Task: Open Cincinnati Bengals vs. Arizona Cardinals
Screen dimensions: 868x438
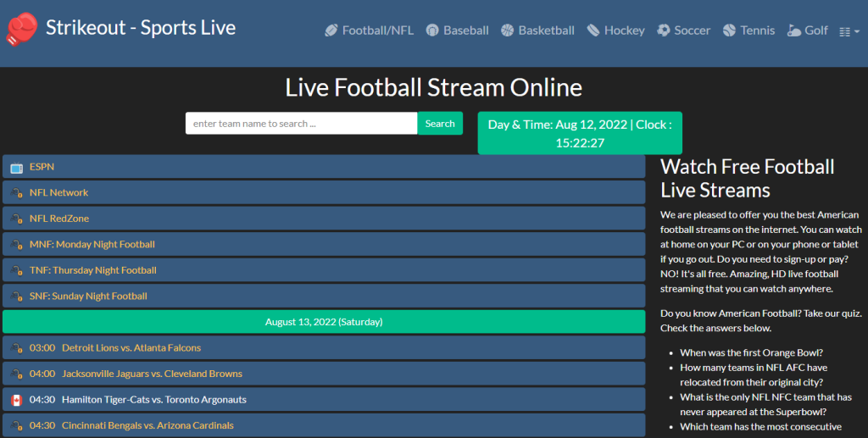Action: click(x=147, y=426)
